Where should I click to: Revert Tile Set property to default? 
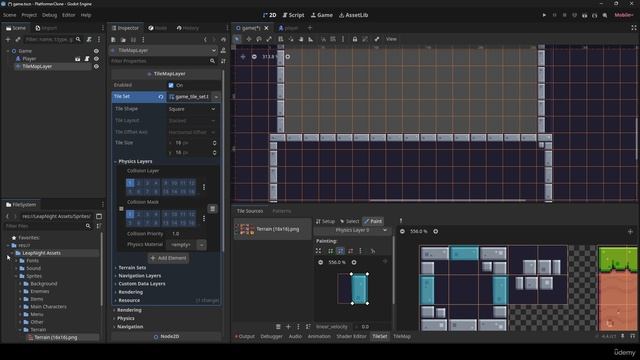pyautogui.click(x=161, y=97)
